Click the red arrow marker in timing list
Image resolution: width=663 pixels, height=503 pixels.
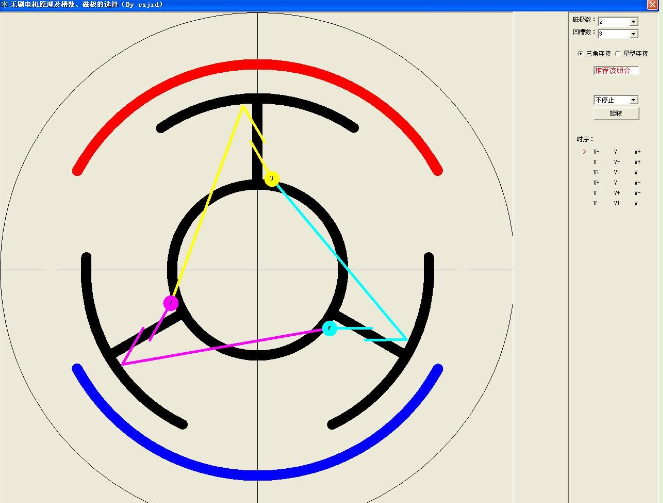tap(584, 151)
